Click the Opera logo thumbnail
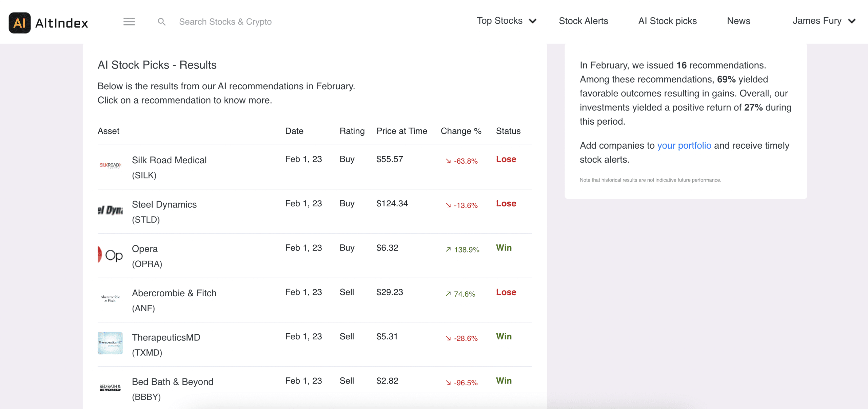This screenshot has width=868, height=409. coord(110,255)
